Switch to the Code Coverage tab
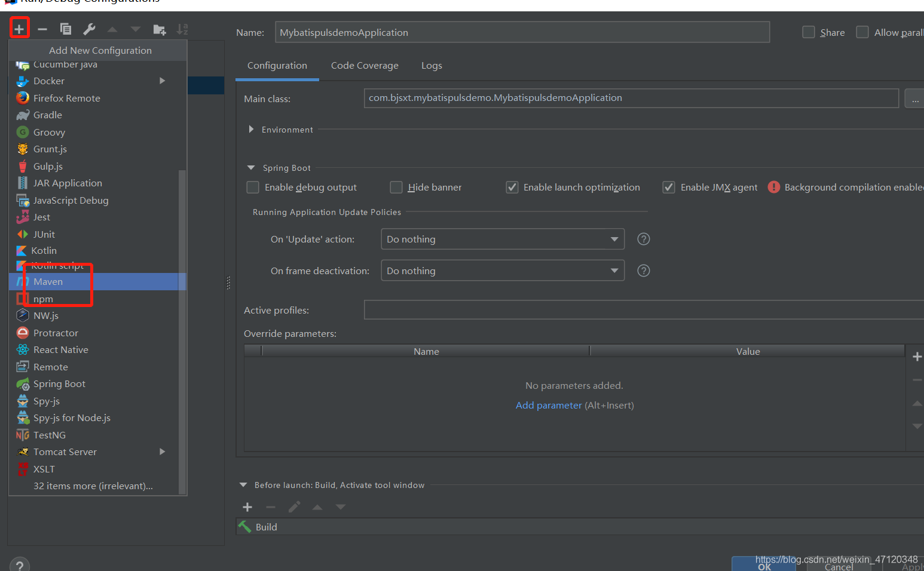 coord(365,66)
